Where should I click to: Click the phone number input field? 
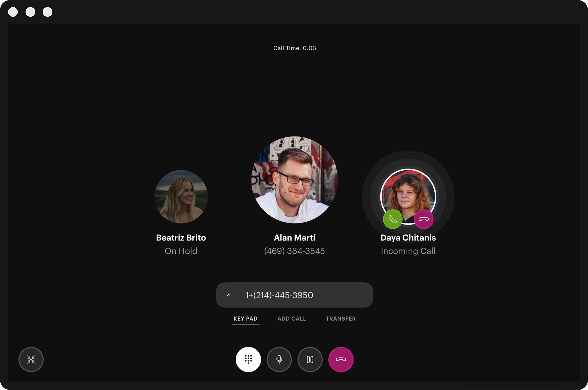294,295
